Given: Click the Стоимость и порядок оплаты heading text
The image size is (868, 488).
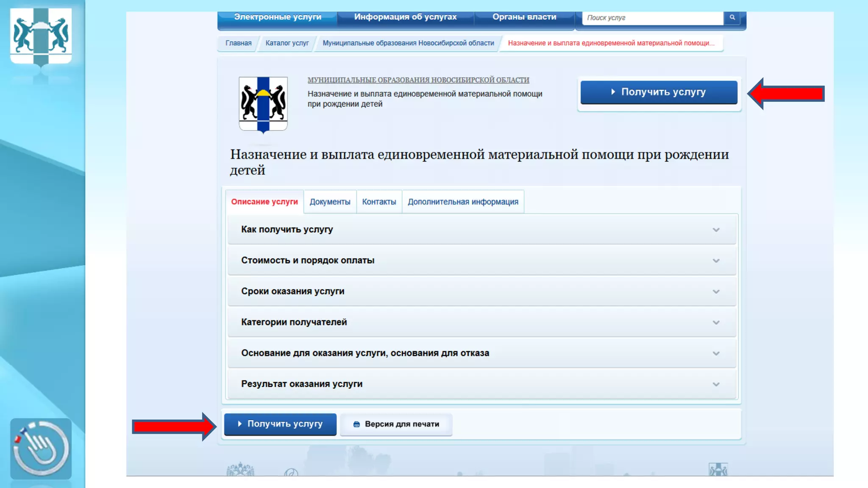Looking at the screenshot, I should click(x=308, y=260).
